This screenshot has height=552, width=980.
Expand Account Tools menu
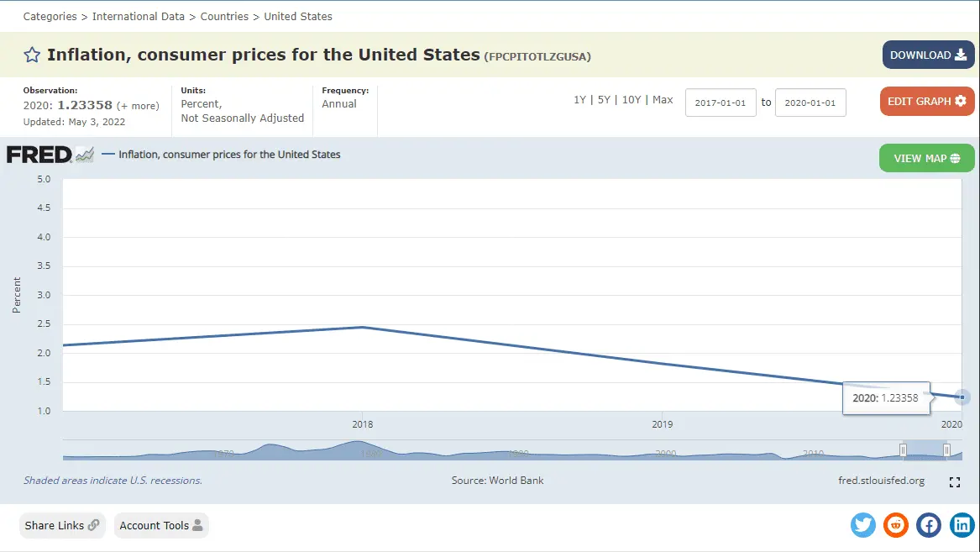pos(161,525)
